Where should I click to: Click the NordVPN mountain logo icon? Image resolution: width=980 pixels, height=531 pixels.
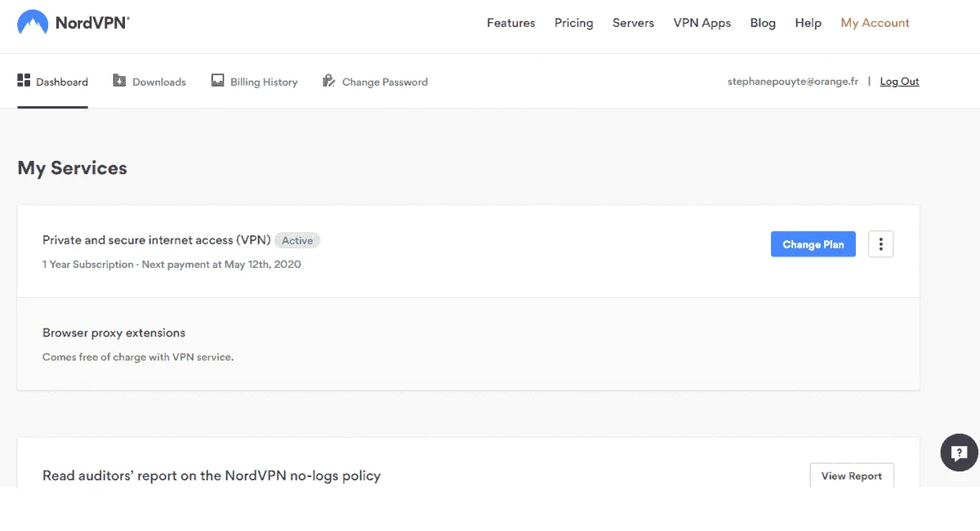click(32, 22)
